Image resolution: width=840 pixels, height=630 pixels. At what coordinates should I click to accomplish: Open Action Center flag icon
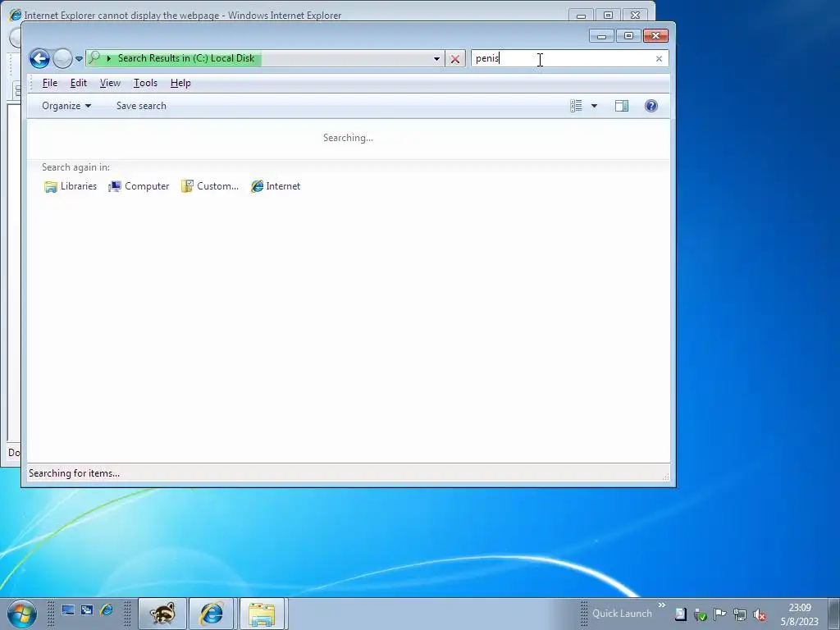[x=720, y=614]
